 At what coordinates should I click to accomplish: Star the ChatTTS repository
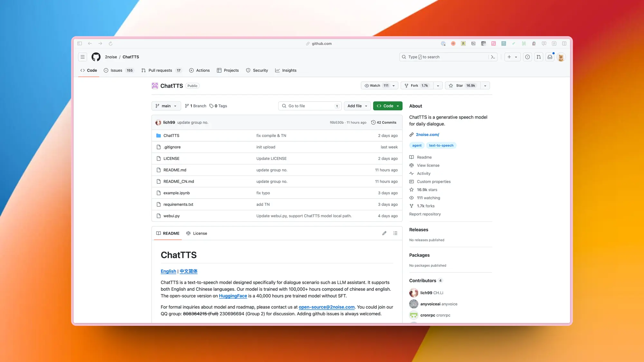[x=463, y=86]
